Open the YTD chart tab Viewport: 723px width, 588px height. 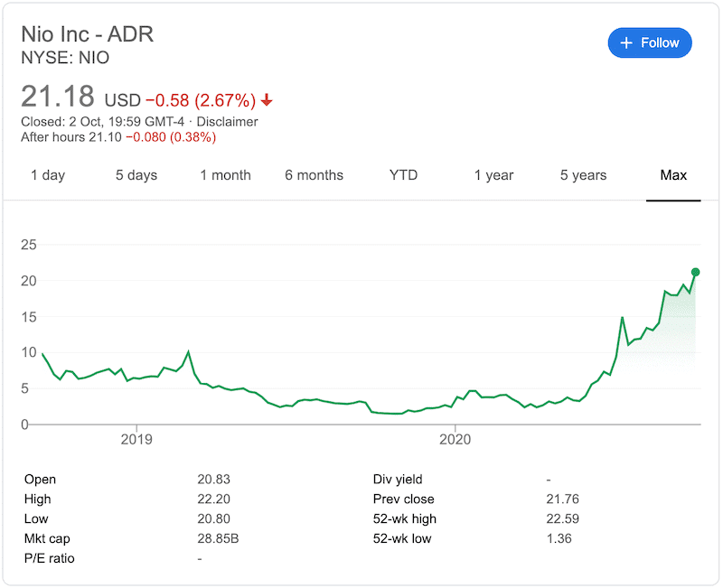point(403,175)
